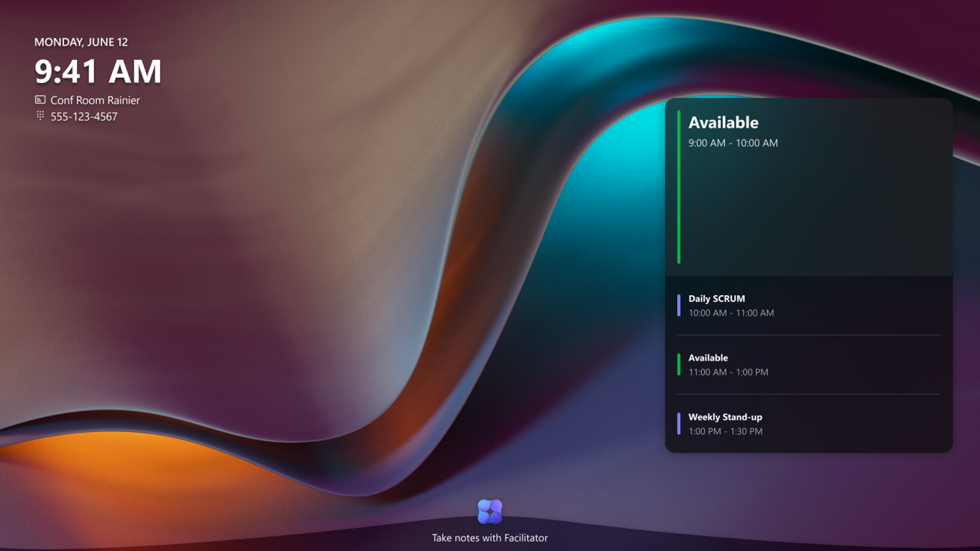
Task: Click the '1:00 PM - 1:30 PM' time text
Action: tap(726, 431)
